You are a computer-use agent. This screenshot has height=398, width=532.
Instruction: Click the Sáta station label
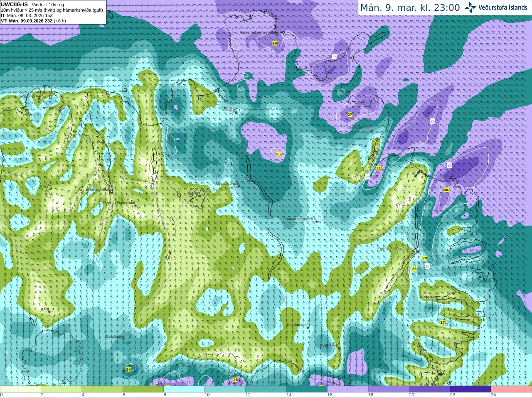point(45,310)
